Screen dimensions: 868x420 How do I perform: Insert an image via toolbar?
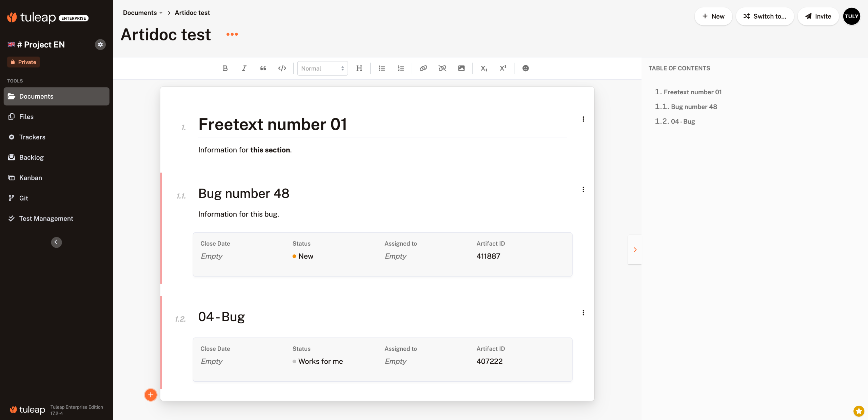point(461,68)
